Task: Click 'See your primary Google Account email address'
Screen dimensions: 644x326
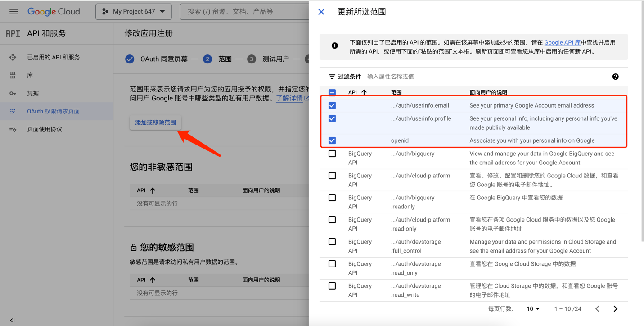Action: coord(531,105)
